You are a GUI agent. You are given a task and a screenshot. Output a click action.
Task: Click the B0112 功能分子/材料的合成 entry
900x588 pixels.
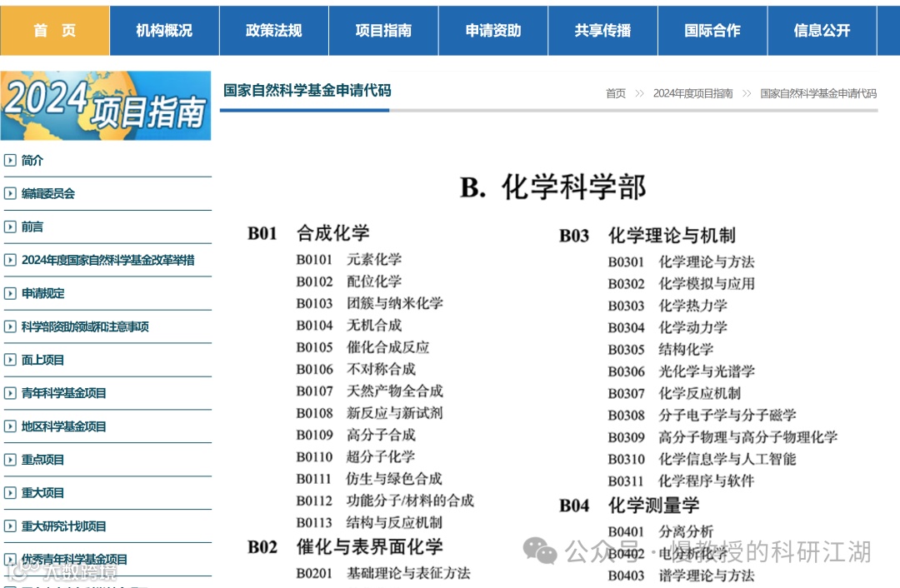point(385,501)
